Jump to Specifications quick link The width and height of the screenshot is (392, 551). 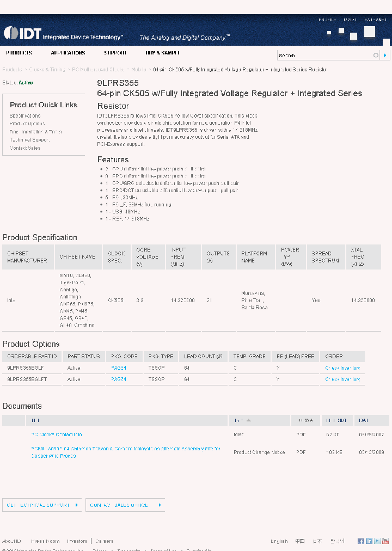click(25, 115)
